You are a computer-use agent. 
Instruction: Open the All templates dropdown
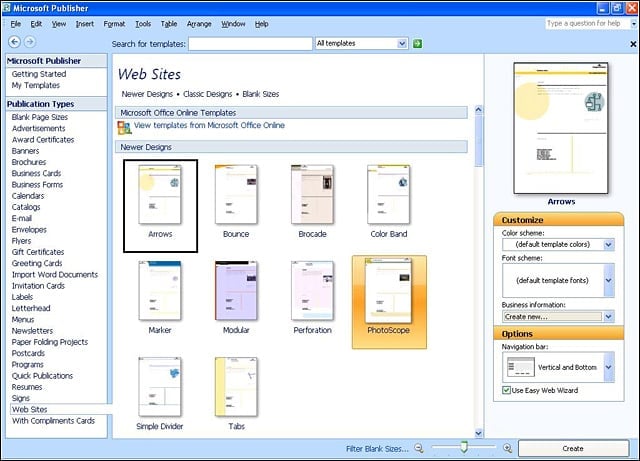coord(402,43)
